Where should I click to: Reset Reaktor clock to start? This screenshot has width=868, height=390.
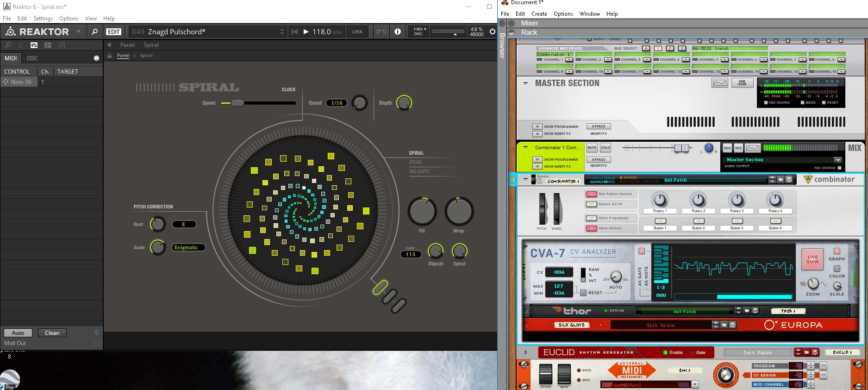tap(294, 31)
